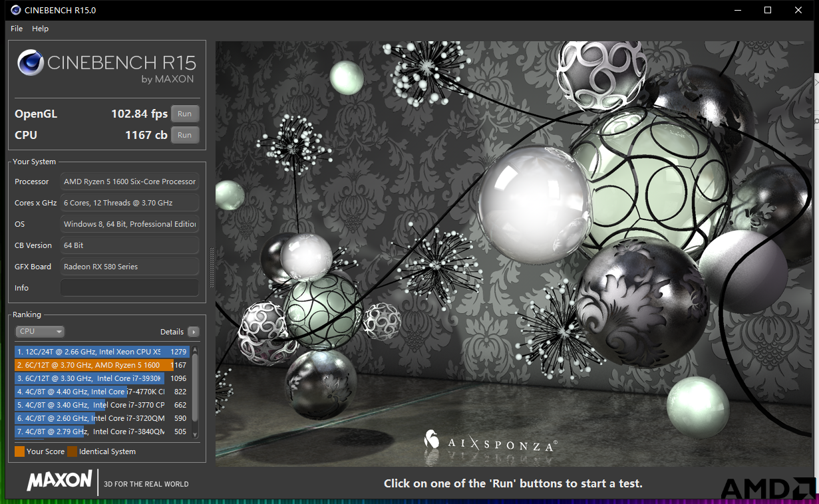This screenshot has height=504, width=819.
Task: Click the Cinebench R15 sphere logo
Action: [31, 63]
